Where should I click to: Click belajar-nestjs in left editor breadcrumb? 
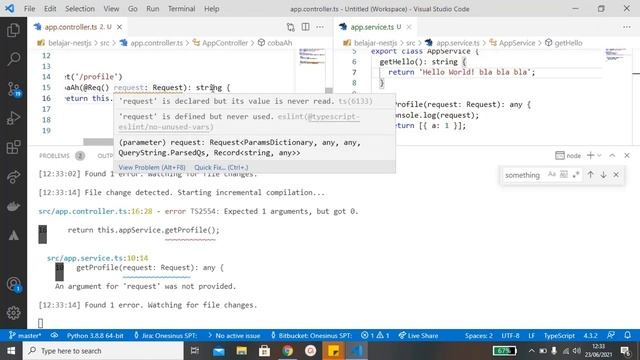click(70, 43)
